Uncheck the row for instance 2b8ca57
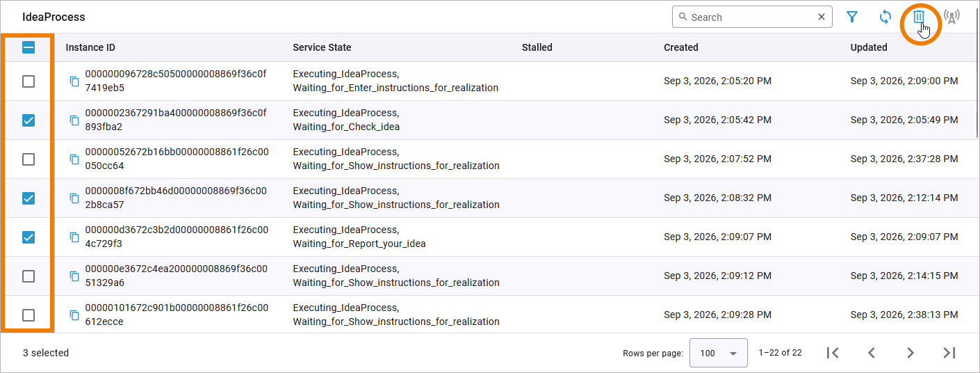Image resolution: width=980 pixels, height=373 pixels. click(x=28, y=198)
